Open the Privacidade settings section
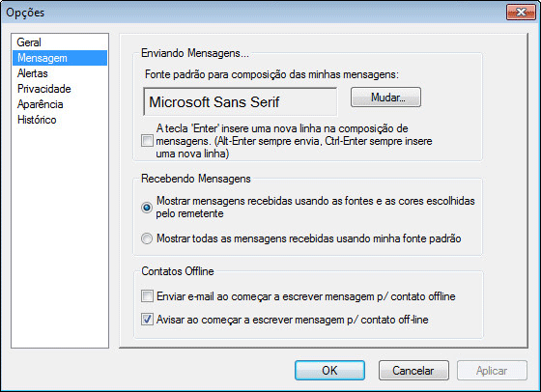This screenshot has width=541, height=392. pos(44,89)
